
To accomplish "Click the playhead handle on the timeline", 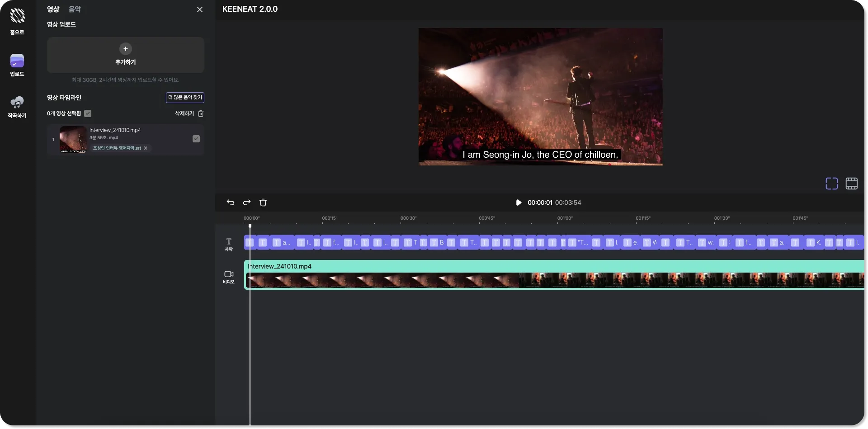I will click(x=250, y=226).
